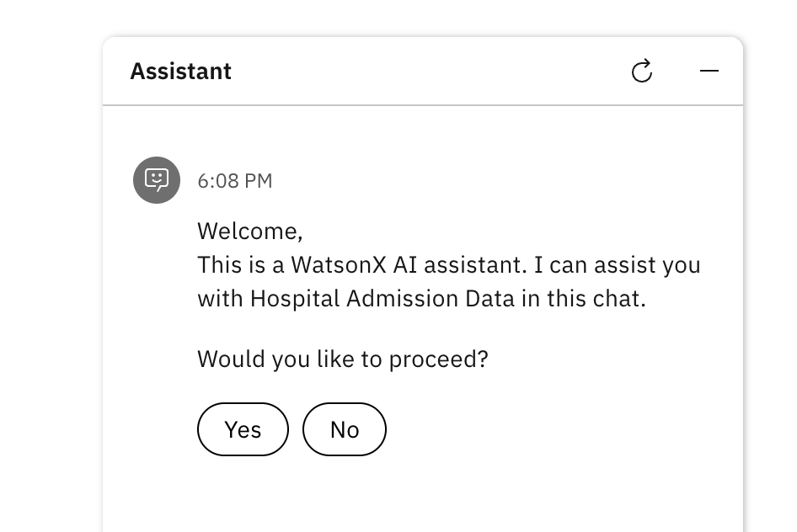The image size is (797, 532).
Task: Click the Assistant header title
Action: click(x=181, y=71)
